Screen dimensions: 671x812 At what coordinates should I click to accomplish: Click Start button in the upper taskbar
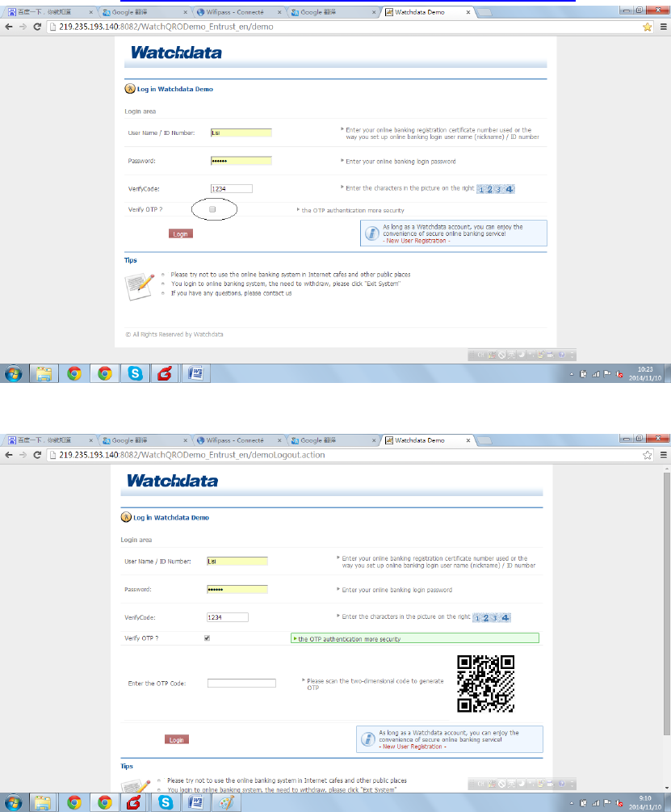(14, 373)
